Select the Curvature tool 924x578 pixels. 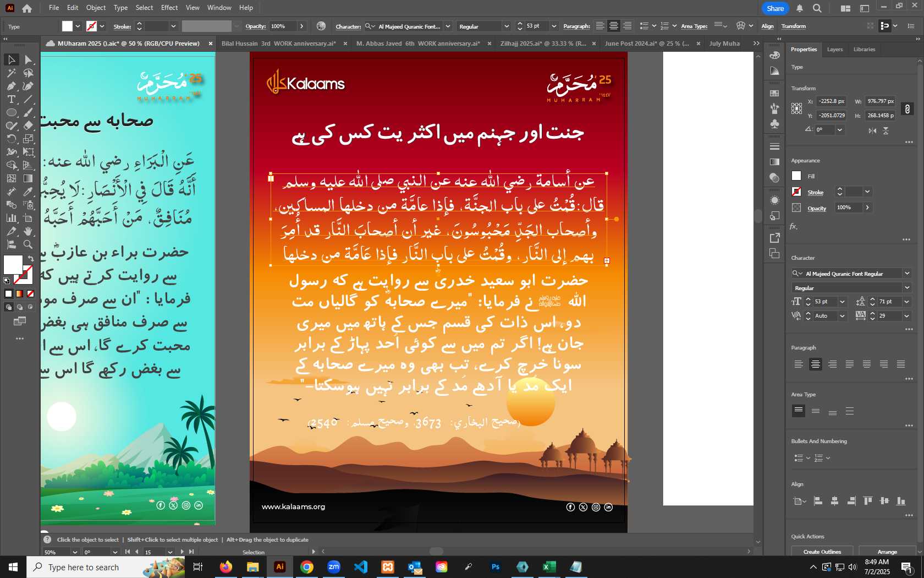coord(29,86)
